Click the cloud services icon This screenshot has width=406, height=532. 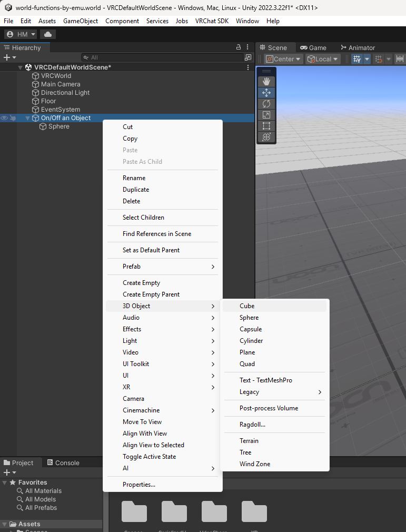48,34
